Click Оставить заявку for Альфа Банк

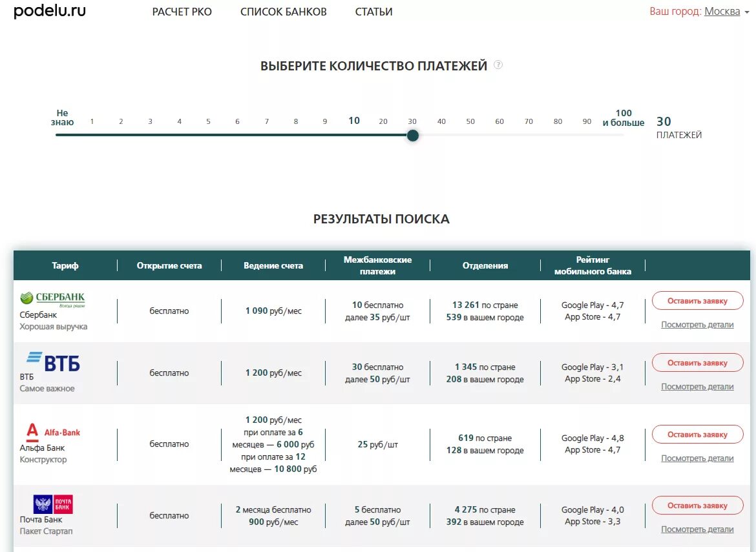(697, 434)
